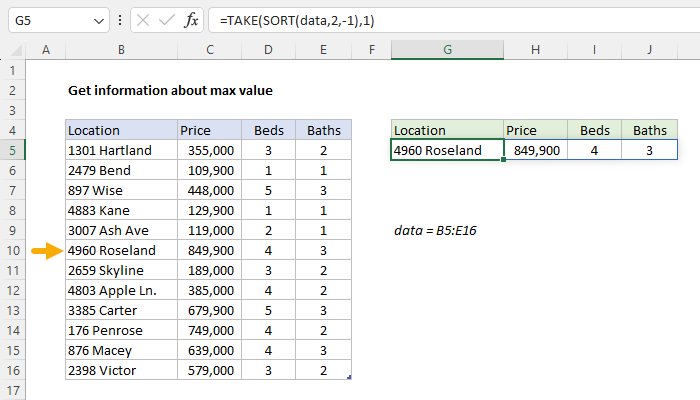Select column C header
Image resolution: width=700 pixels, height=400 pixels.
[209, 50]
